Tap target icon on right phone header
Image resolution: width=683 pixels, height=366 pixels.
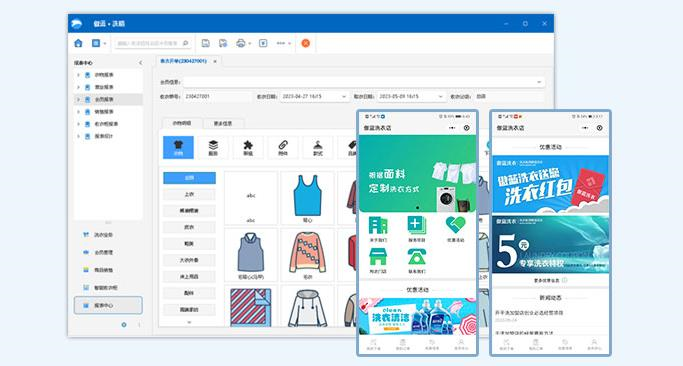pyautogui.click(x=599, y=128)
